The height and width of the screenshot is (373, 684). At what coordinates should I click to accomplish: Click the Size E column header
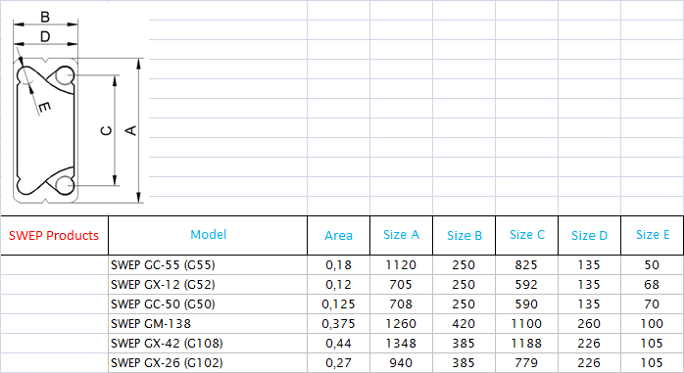(653, 236)
